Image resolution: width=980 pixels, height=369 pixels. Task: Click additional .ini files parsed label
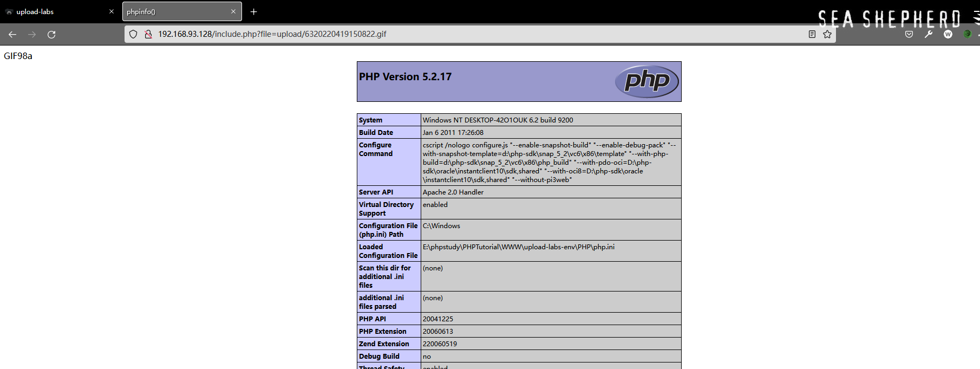381,302
